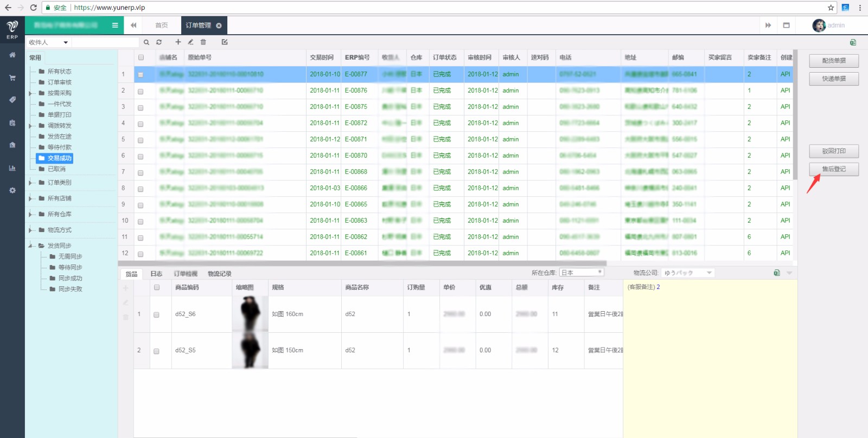Click the edit pencil icon in toolbar
The image size is (868, 438).
[190, 42]
